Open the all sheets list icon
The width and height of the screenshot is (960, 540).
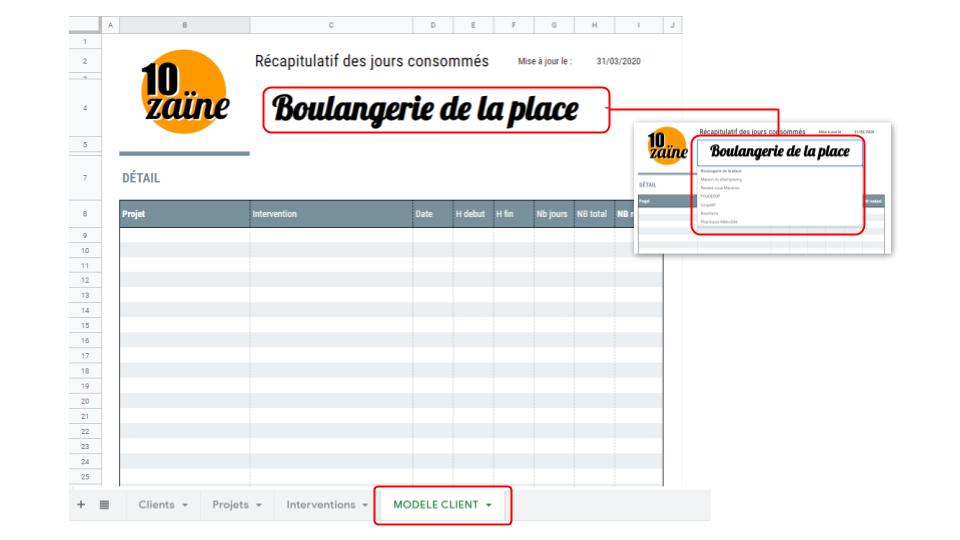[x=104, y=504]
